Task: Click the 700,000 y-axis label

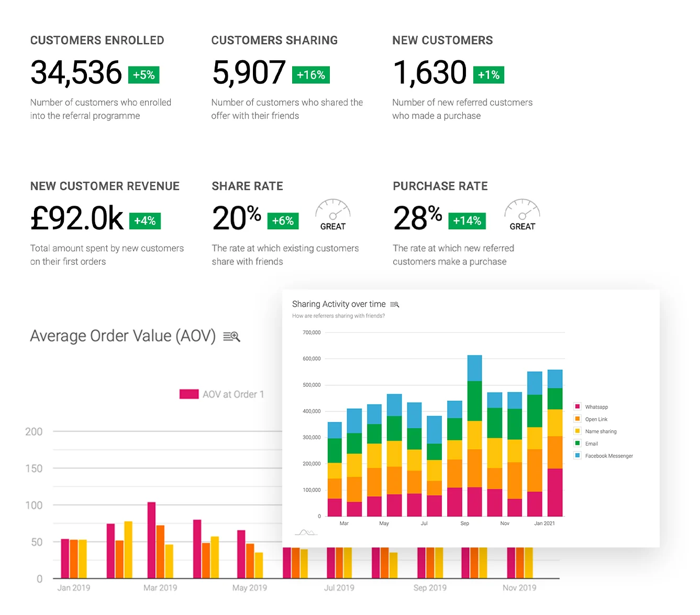Action: (x=312, y=332)
